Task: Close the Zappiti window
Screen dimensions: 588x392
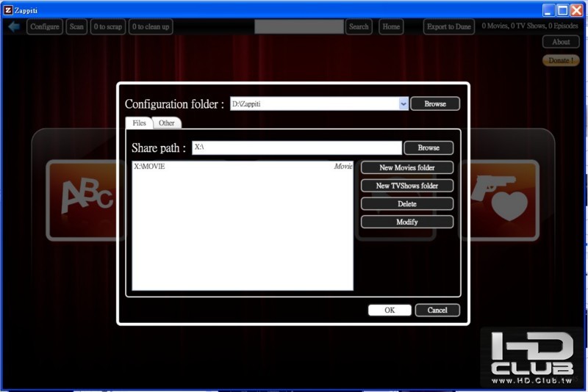Action: [x=577, y=10]
